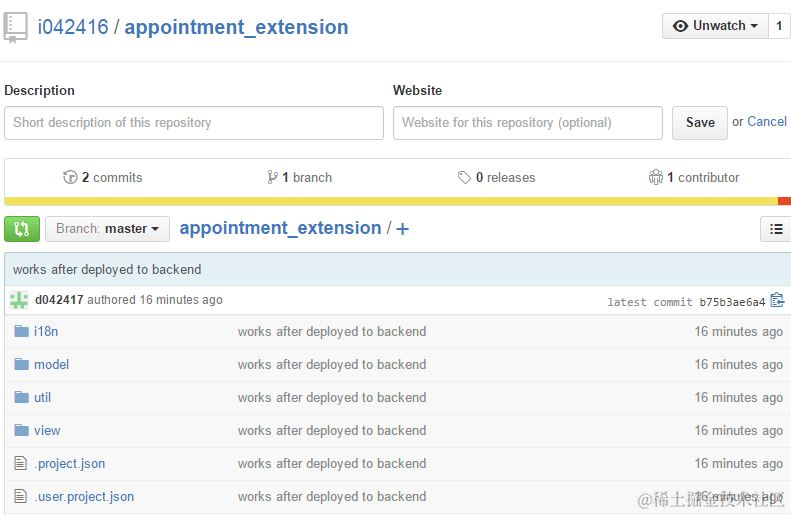Viewport: 791px width, 515px height.
Task: Open the Unwatch dropdown button
Action: [715, 26]
